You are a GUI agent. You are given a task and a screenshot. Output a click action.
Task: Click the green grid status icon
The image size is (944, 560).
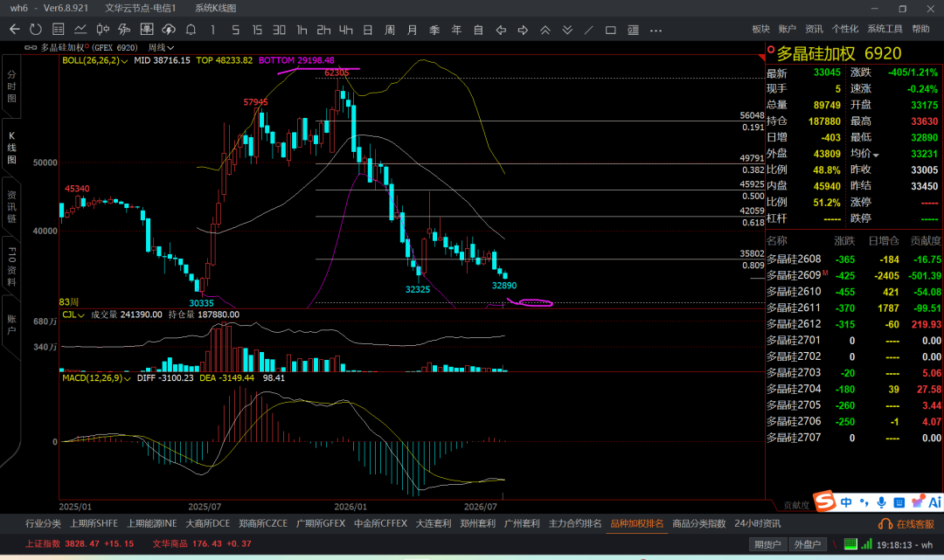850,544
